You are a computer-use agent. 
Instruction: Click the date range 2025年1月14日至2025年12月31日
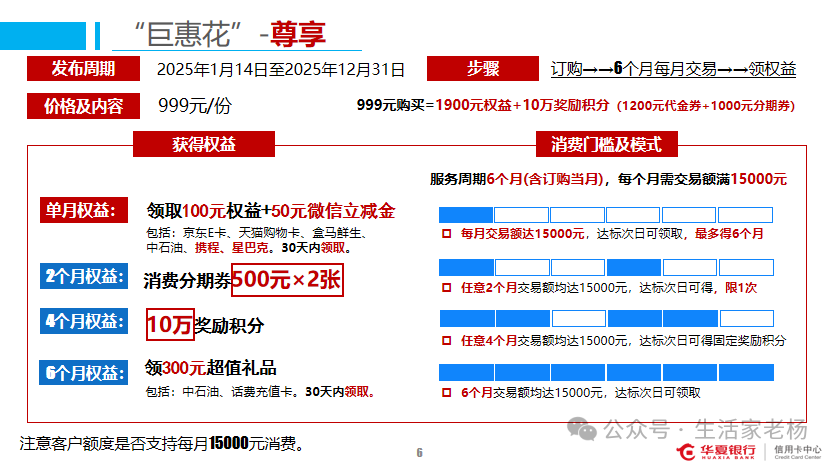[281, 70]
